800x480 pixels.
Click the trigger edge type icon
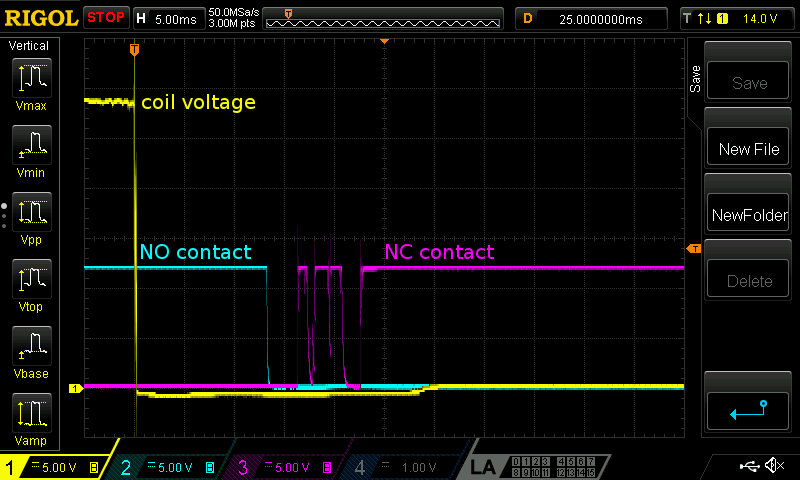(705, 19)
